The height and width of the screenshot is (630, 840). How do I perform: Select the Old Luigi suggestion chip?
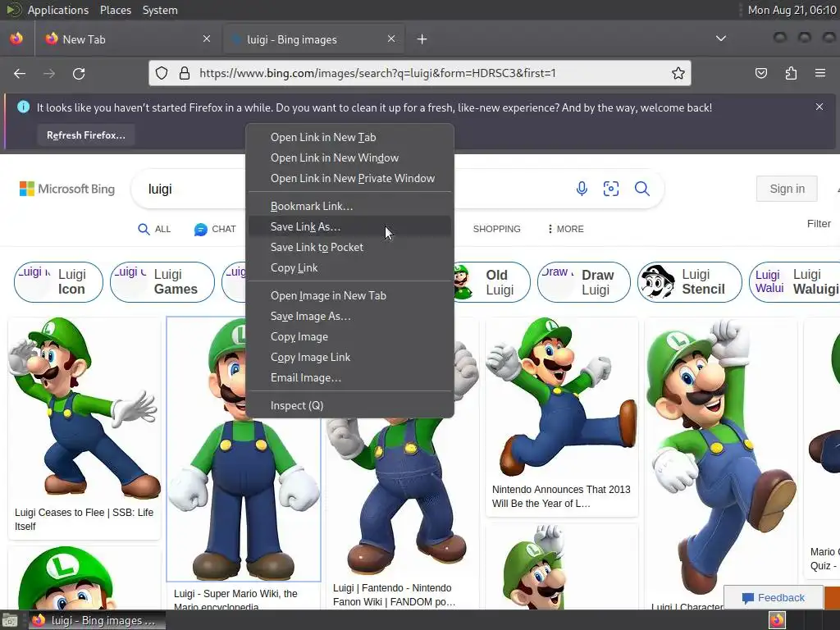[491, 282]
